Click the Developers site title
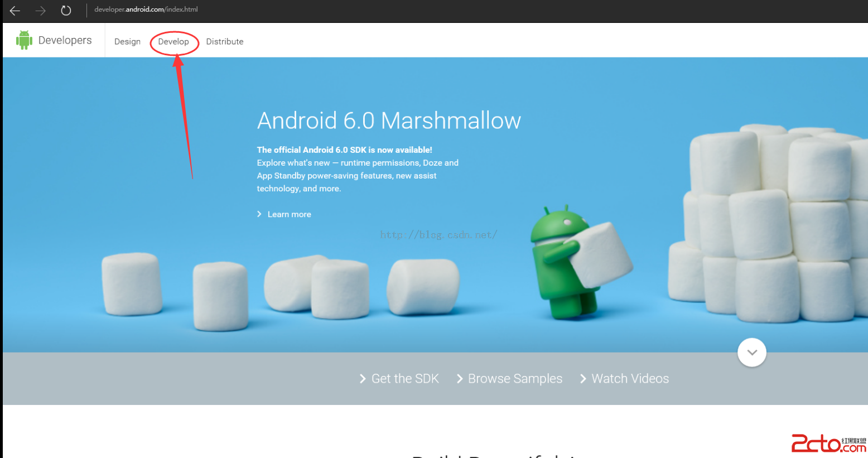 (65, 40)
